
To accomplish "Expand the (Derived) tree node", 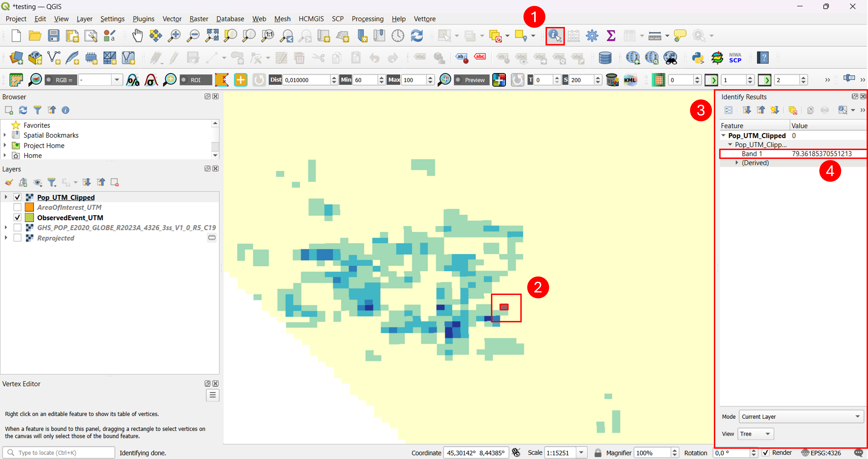I will point(737,163).
